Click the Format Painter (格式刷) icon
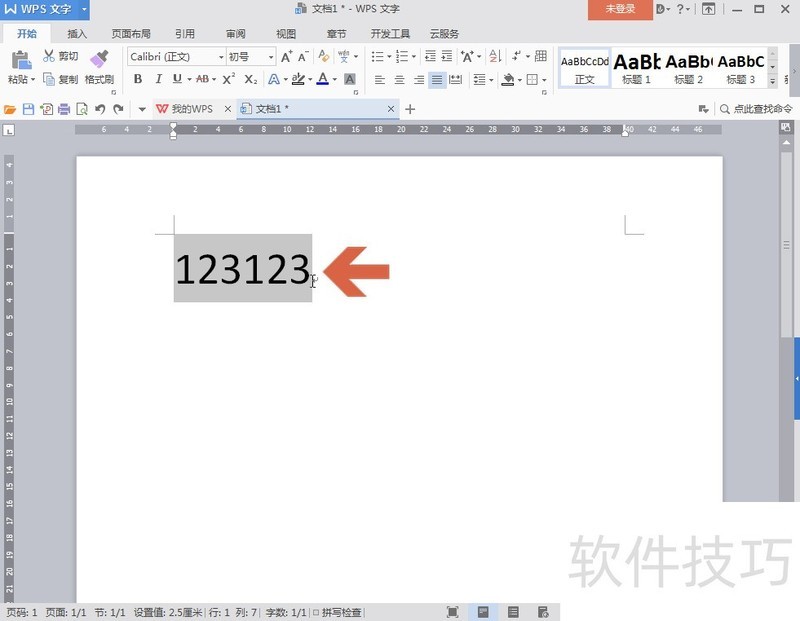 pos(99,60)
